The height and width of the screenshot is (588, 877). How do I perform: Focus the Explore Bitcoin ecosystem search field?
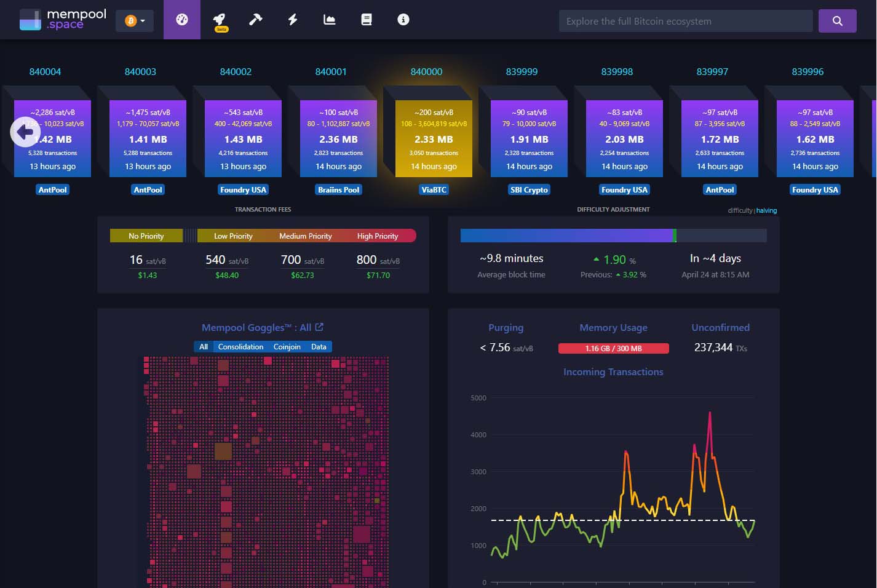[685, 21]
